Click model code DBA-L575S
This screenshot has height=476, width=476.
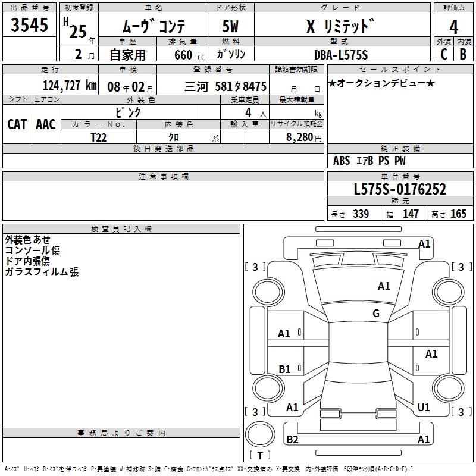tap(341, 55)
